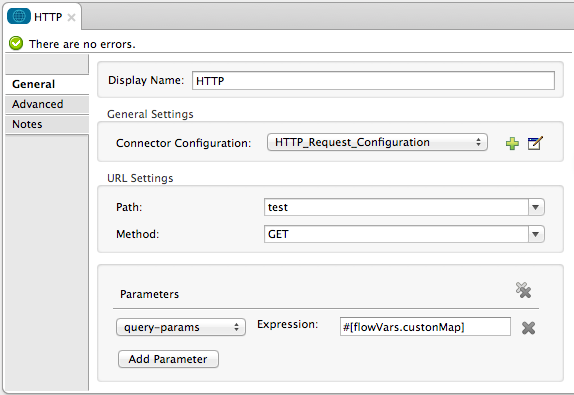Click the 'Expression:' label
574x395 pixels.
(x=287, y=324)
